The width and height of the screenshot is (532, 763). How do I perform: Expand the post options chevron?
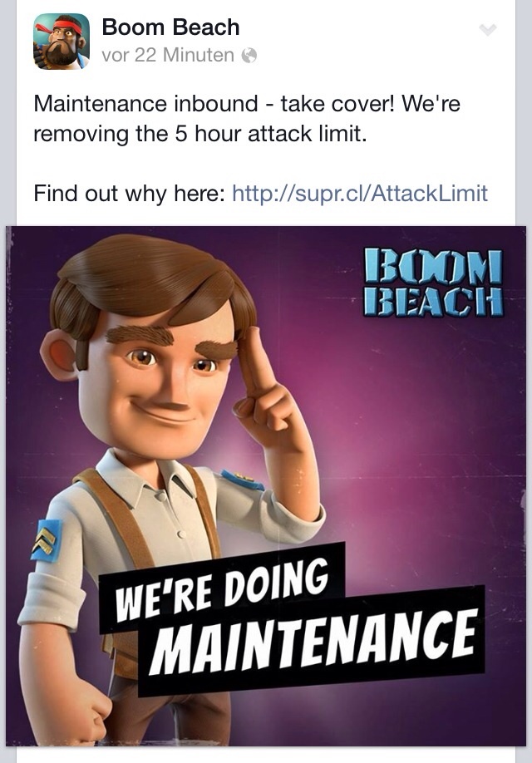pos(488,30)
